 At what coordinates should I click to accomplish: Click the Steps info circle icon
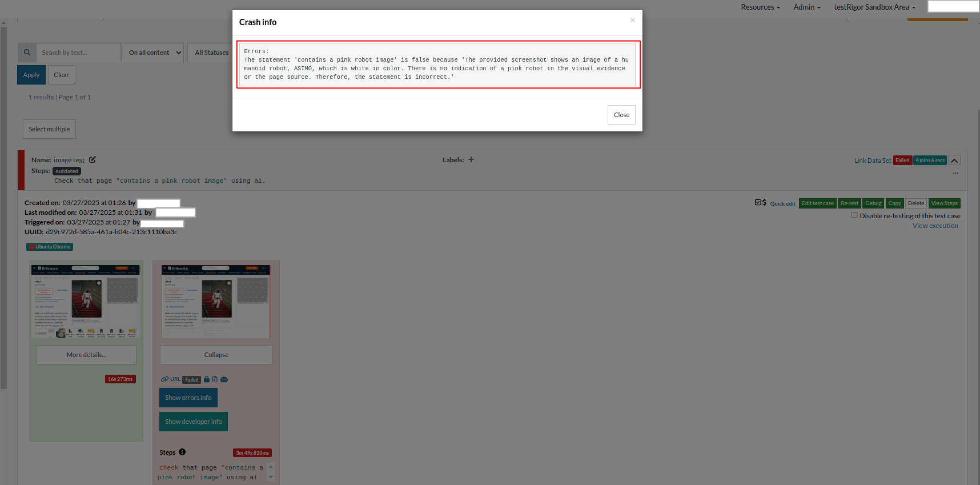(x=182, y=452)
